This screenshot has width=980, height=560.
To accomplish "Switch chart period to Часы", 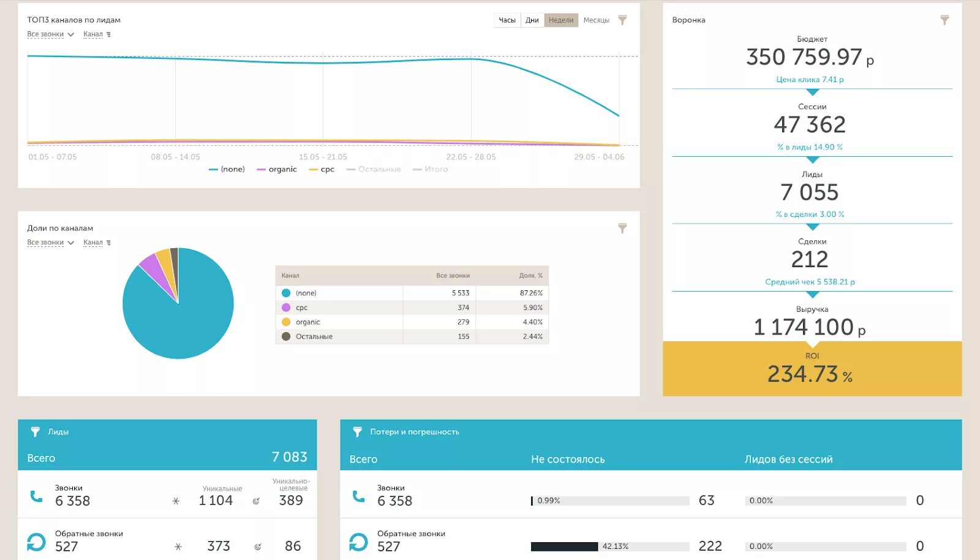I will pos(507,20).
